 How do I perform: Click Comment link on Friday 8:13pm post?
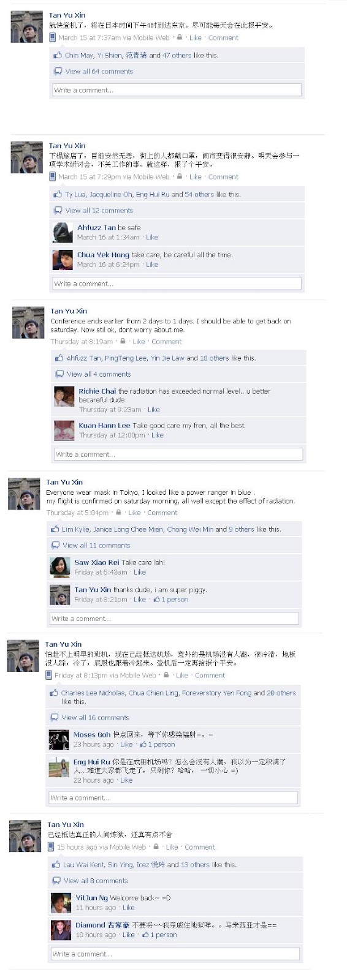(210, 675)
